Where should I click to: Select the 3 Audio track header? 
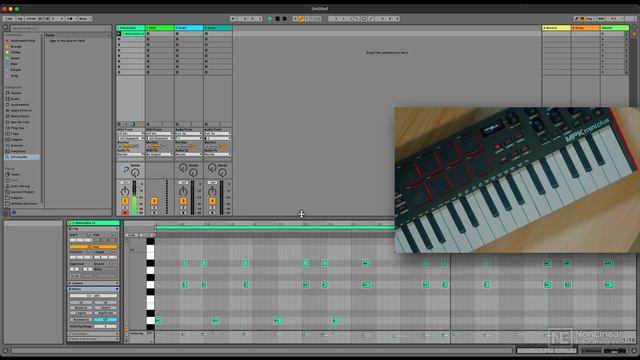pyautogui.click(x=189, y=28)
